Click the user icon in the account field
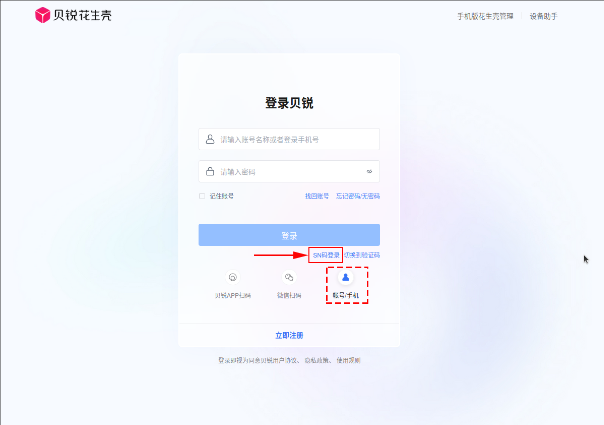 (210, 139)
